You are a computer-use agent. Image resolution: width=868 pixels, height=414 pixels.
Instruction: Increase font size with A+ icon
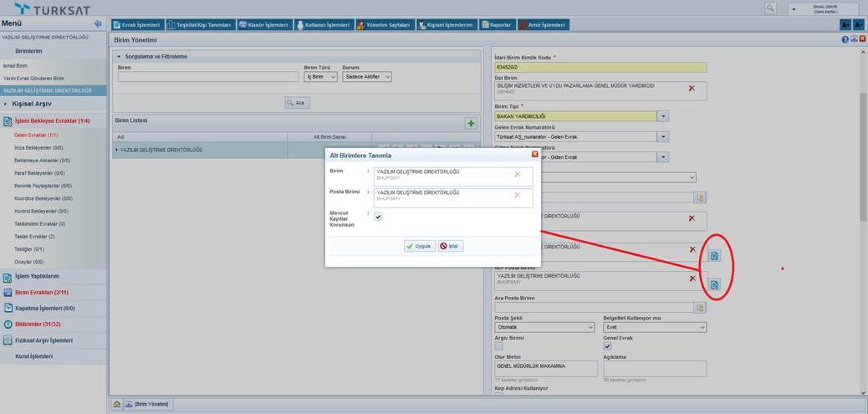845,25
